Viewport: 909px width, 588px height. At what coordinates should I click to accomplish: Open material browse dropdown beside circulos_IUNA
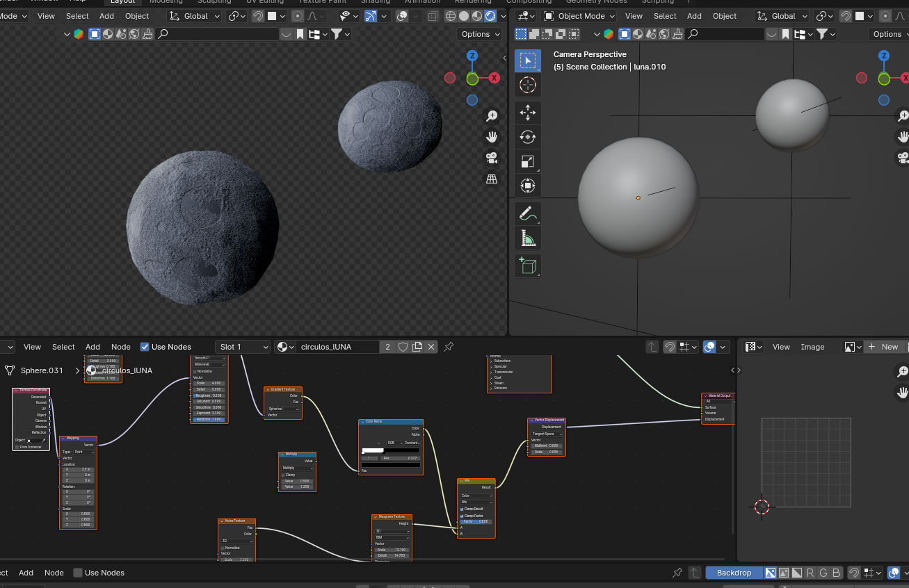pos(284,347)
